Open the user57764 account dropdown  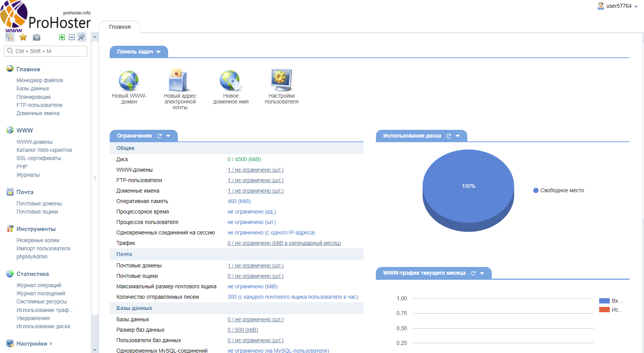coord(618,6)
